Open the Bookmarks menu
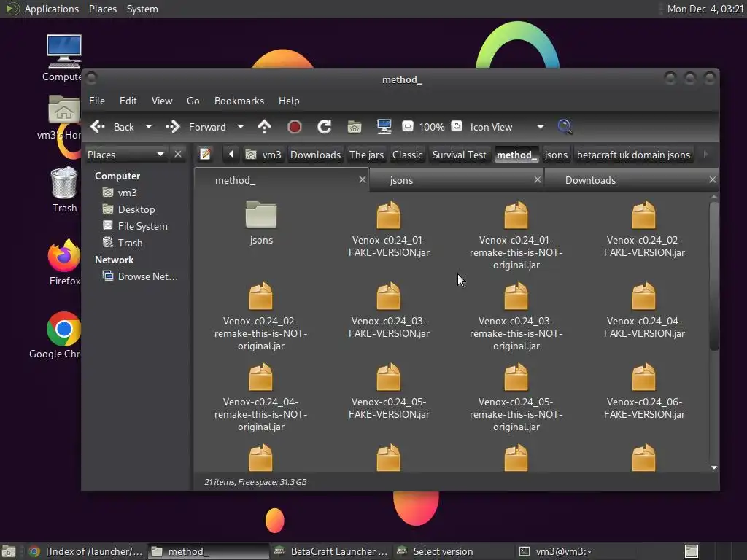The image size is (747, 560). tap(239, 101)
